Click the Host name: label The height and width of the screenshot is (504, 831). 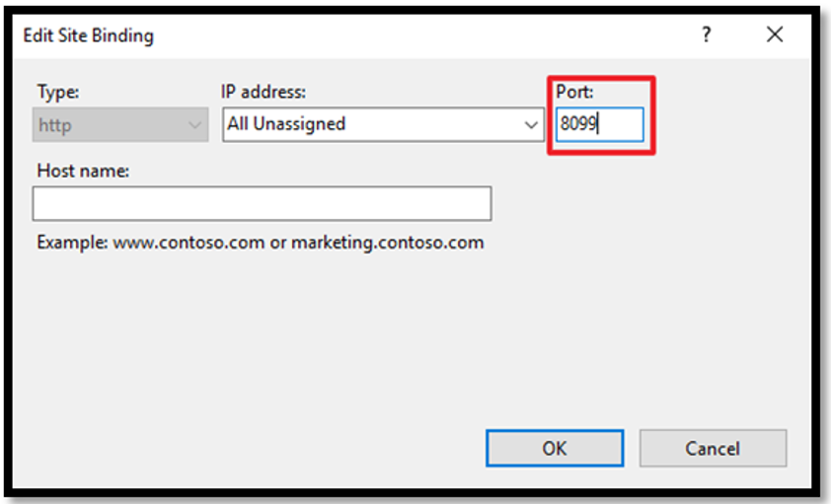pyautogui.click(x=83, y=171)
